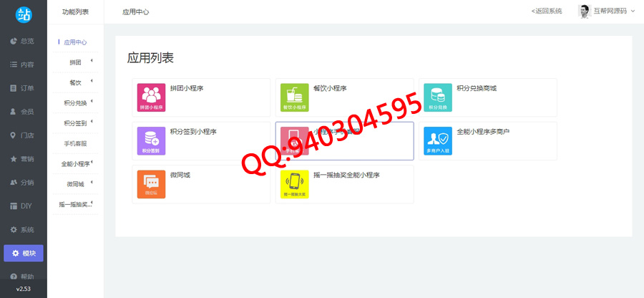Select 应用中心 in the function list

click(x=75, y=42)
